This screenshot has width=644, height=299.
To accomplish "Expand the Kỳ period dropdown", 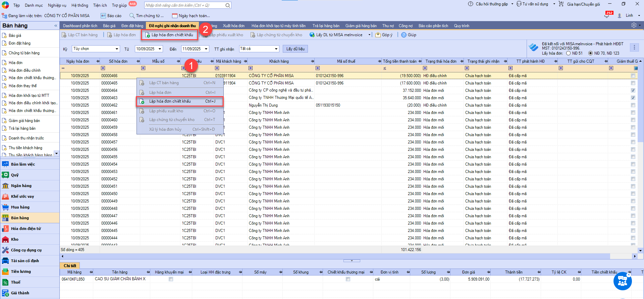I will 117,49.
